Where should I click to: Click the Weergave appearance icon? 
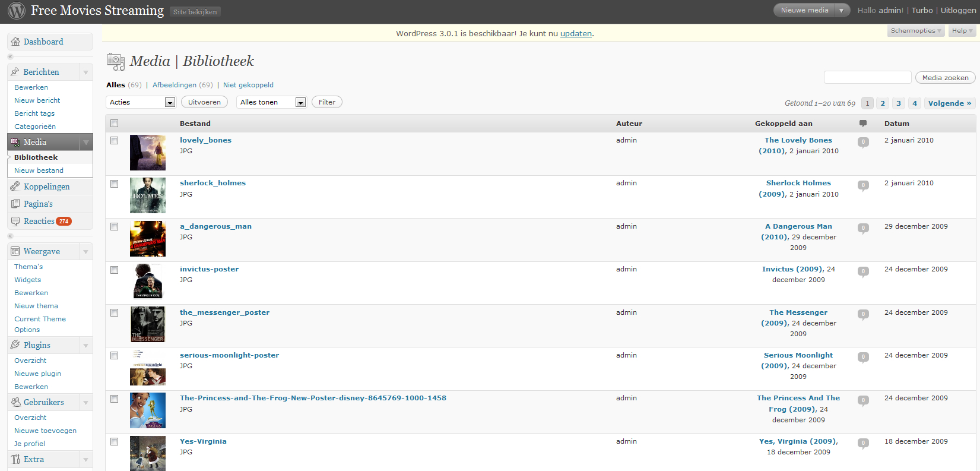pos(15,251)
